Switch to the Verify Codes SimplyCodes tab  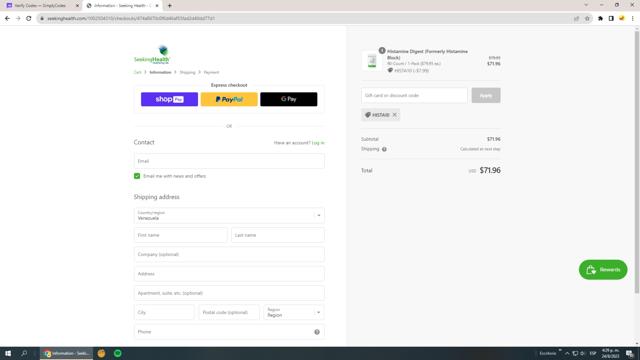(x=40, y=6)
